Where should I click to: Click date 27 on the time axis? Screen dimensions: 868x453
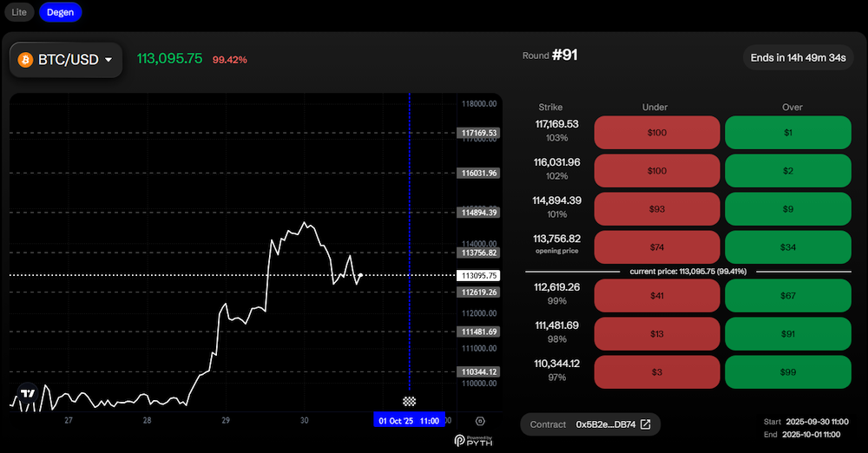click(69, 420)
